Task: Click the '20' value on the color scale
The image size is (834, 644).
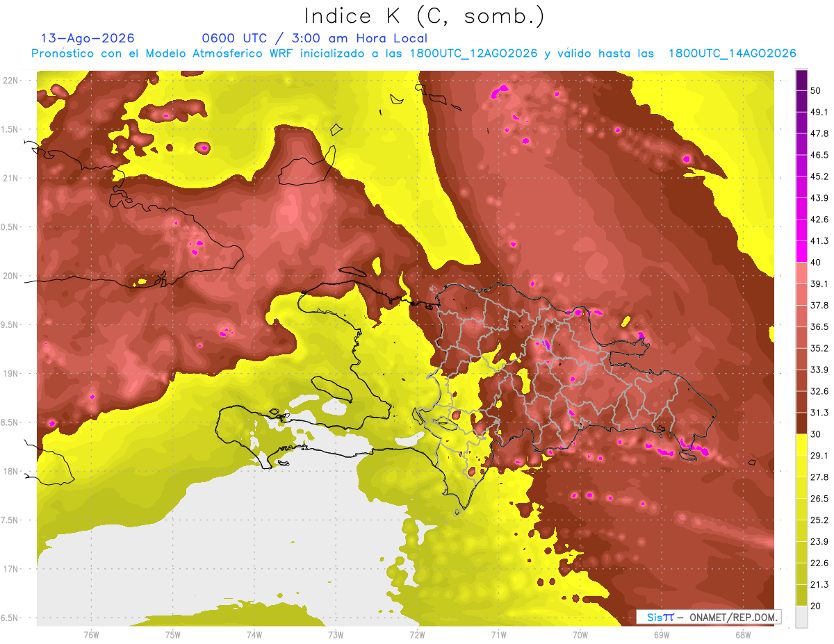Action: pyautogui.click(x=816, y=606)
